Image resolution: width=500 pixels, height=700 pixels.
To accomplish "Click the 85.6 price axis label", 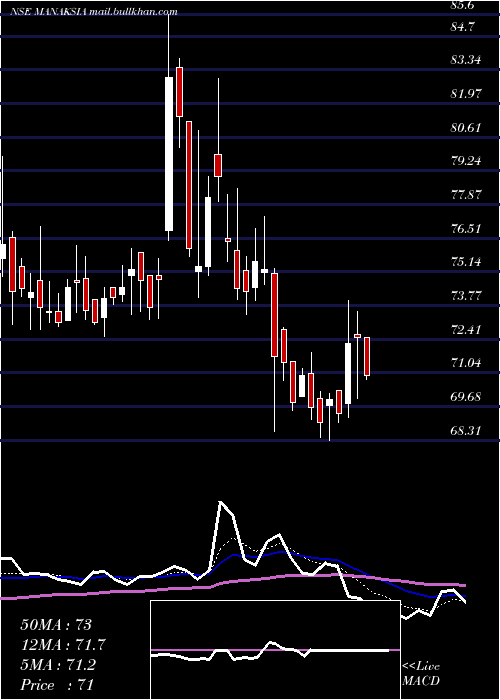I will click(x=464, y=5).
